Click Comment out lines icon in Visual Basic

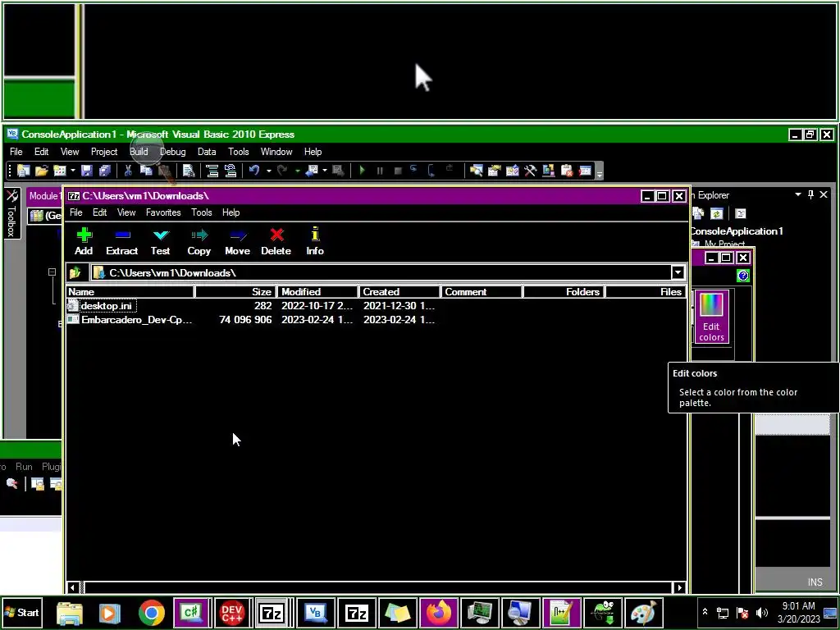coord(212,171)
